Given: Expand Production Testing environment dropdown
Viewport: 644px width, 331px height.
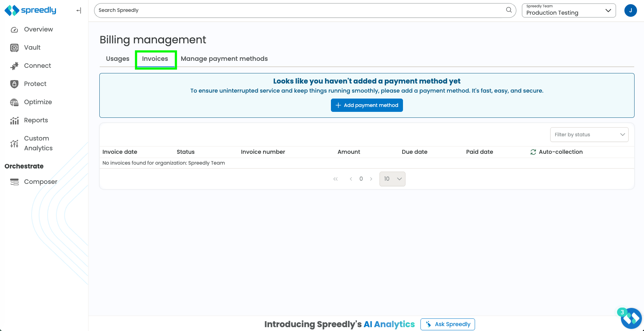Looking at the screenshot, I should [569, 10].
